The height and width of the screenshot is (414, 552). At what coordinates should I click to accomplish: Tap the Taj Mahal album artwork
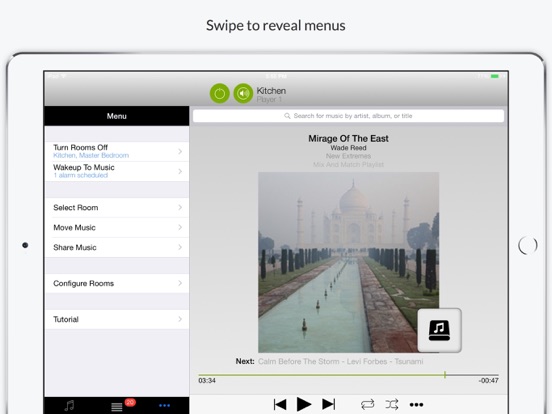(x=349, y=262)
